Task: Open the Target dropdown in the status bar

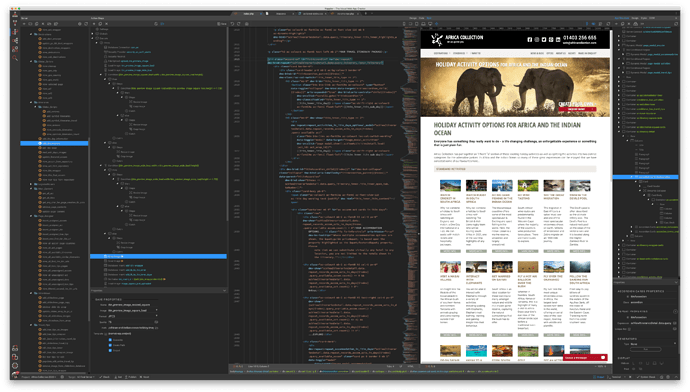Action: pos(86,377)
